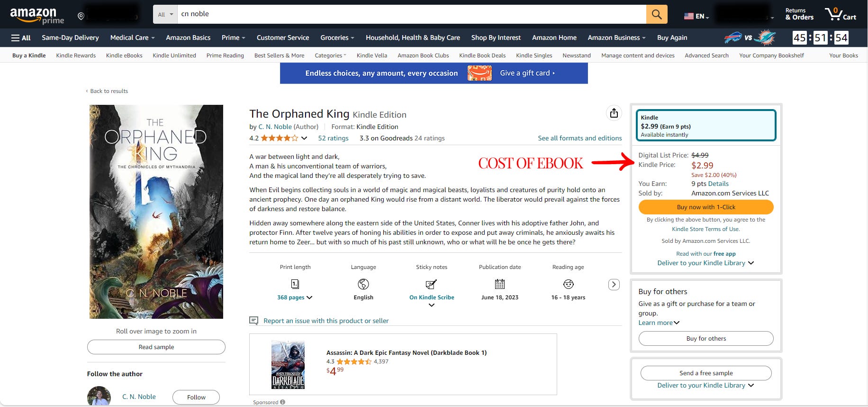Open the shopping cart icon
The width and height of the screenshot is (868, 407).
(841, 14)
